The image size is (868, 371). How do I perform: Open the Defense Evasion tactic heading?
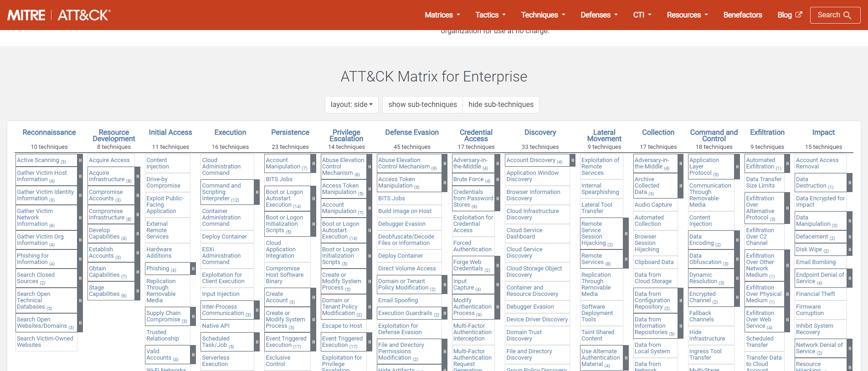(412, 132)
